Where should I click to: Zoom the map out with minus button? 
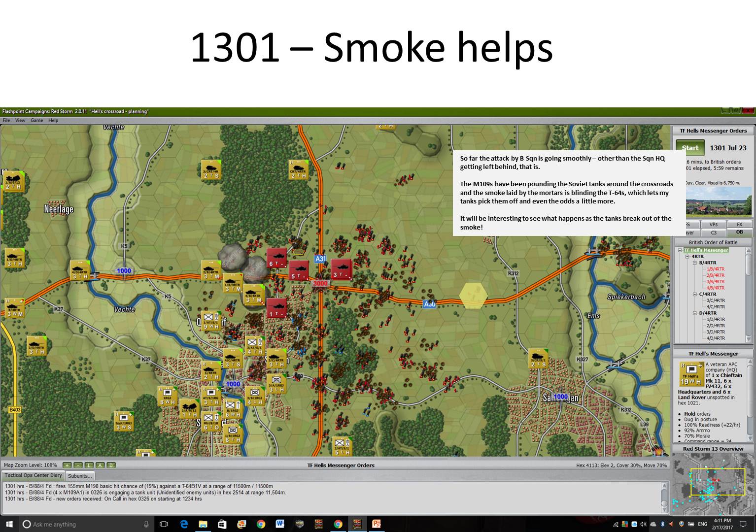tap(78, 465)
